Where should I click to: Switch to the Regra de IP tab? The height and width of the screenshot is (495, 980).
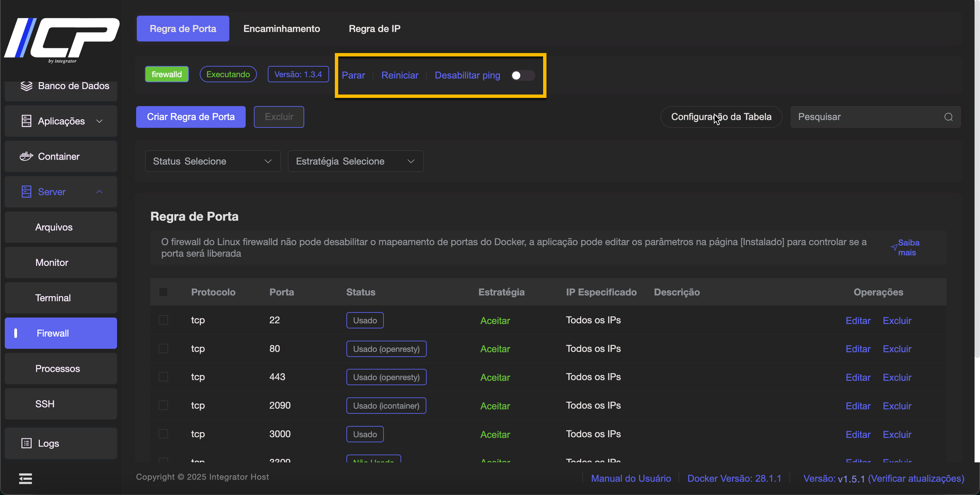pos(374,29)
